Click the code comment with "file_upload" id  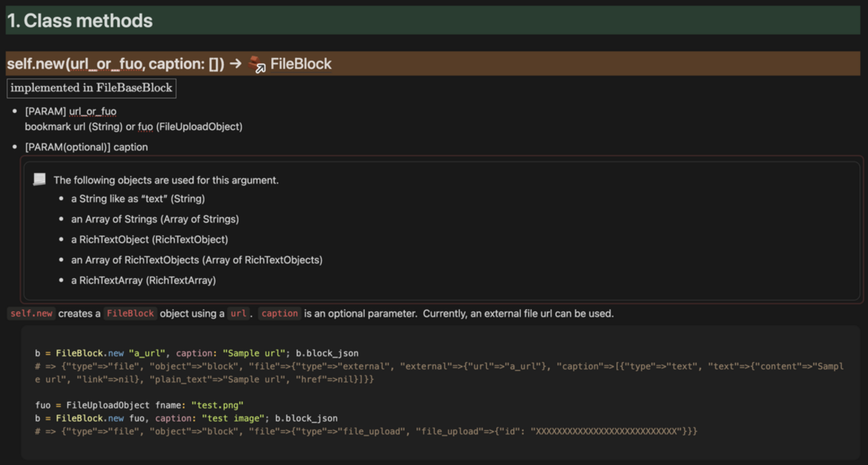[366, 431]
